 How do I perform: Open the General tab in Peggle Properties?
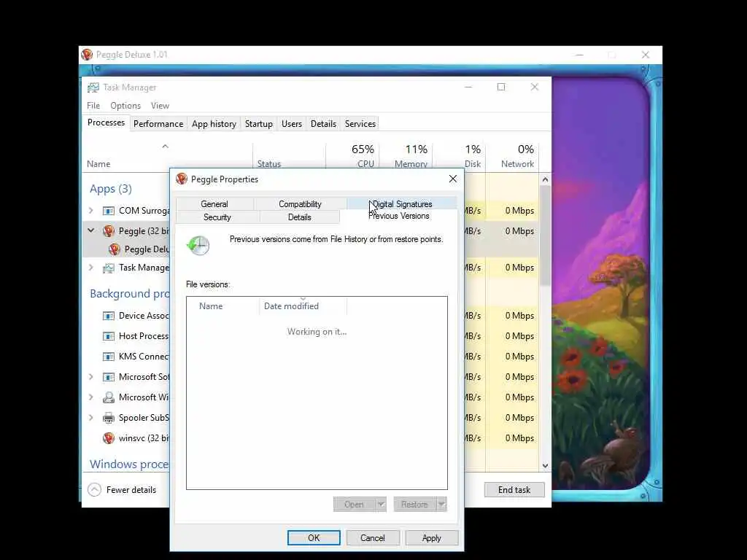[214, 204]
